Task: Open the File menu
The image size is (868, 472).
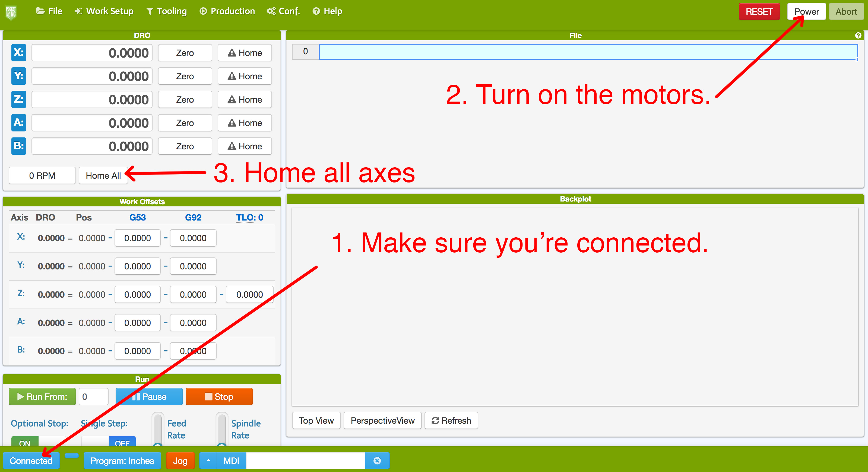Action: (x=50, y=11)
